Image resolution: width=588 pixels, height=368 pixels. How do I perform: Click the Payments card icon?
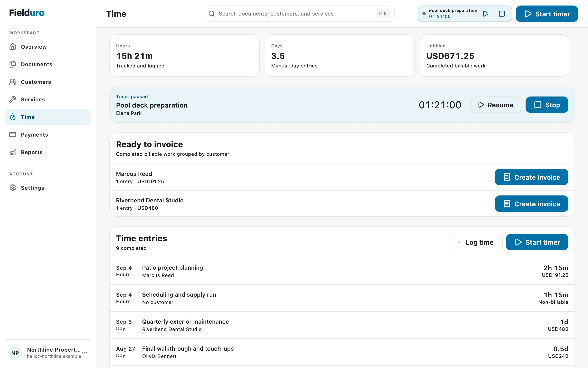tap(13, 135)
